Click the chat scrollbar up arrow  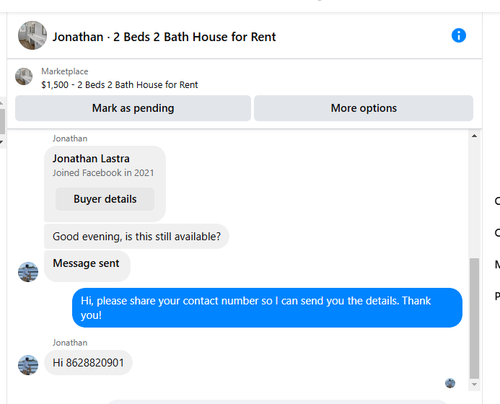click(x=474, y=136)
